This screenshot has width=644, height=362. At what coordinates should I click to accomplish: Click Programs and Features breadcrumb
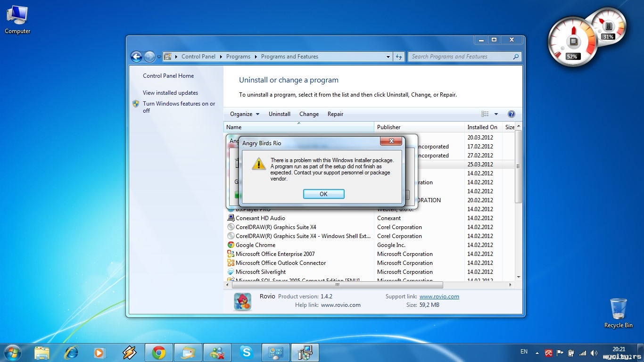coord(289,57)
